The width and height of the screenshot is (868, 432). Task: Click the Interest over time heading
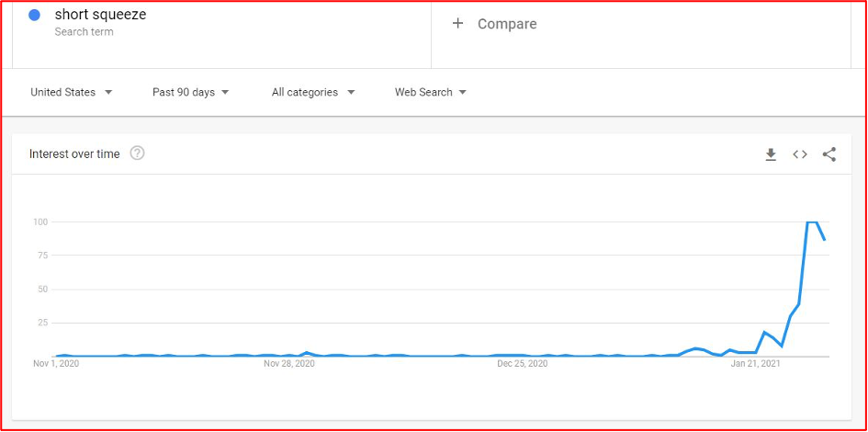coord(74,154)
